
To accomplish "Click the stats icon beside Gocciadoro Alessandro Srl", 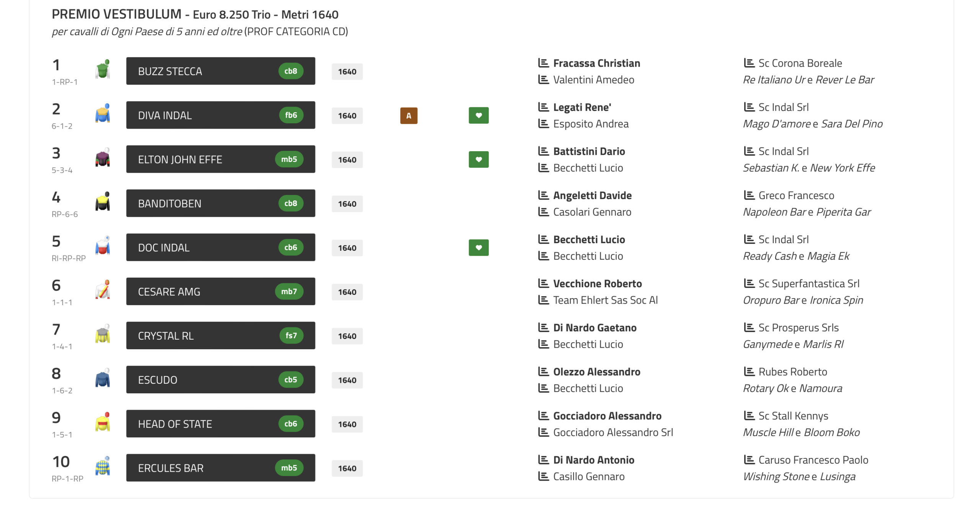I will tap(543, 432).
